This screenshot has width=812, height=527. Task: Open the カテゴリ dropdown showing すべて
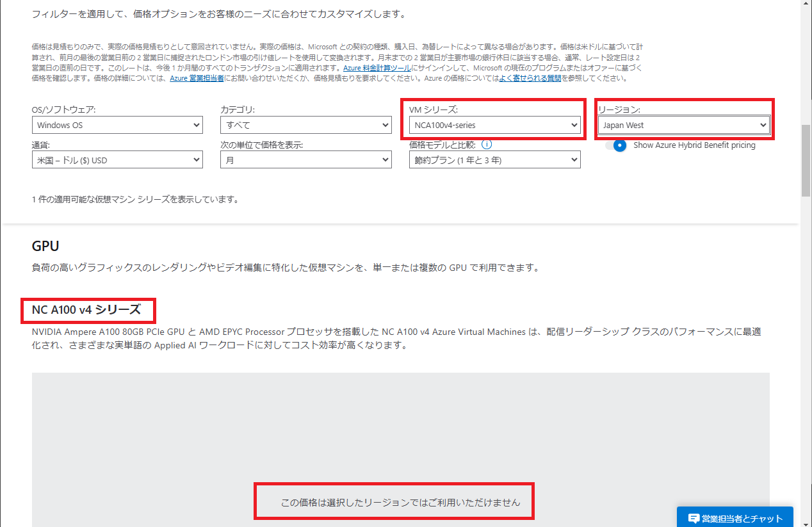pos(306,125)
